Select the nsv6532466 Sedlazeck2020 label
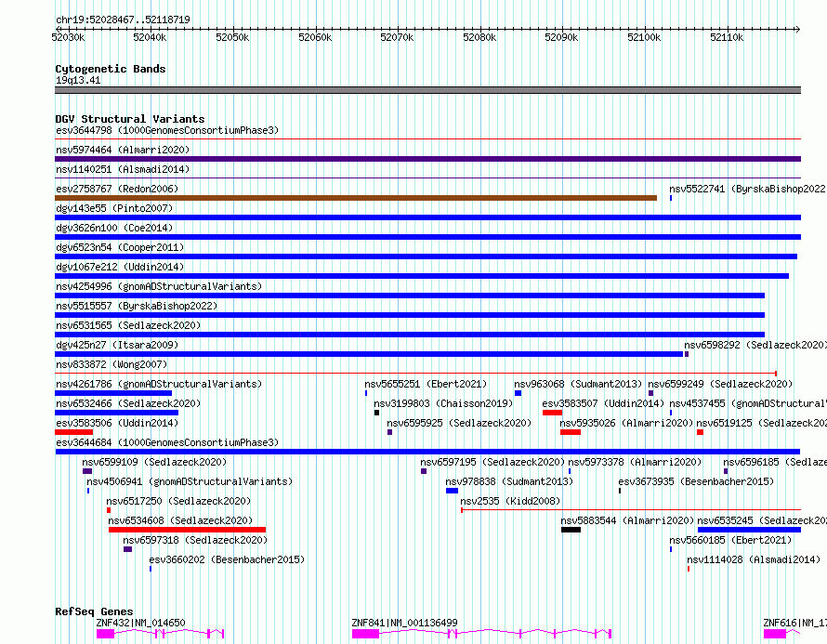 [x=128, y=403]
